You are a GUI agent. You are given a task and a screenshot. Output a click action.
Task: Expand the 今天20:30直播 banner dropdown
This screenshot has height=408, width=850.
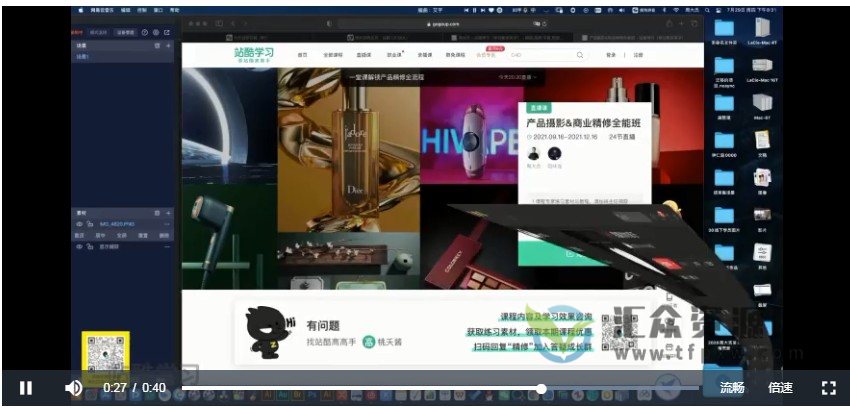pos(518,77)
